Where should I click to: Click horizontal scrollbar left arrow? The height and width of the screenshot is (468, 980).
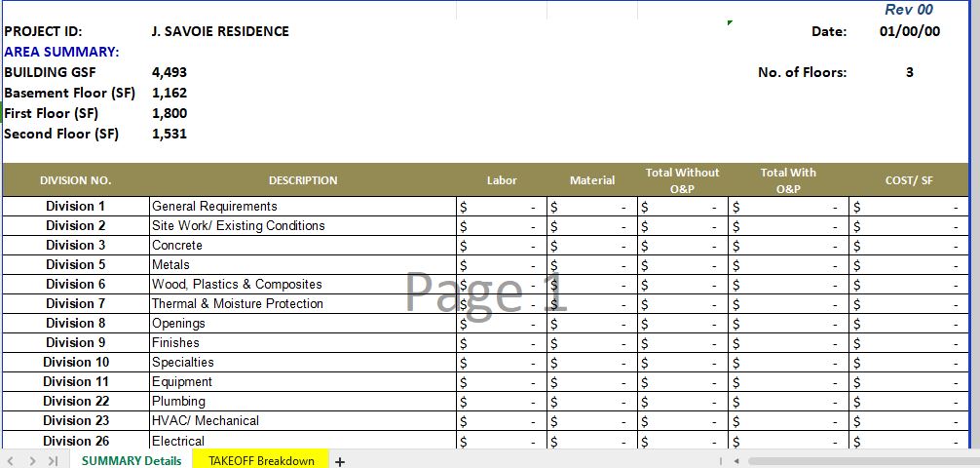pyautogui.click(x=736, y=461)
